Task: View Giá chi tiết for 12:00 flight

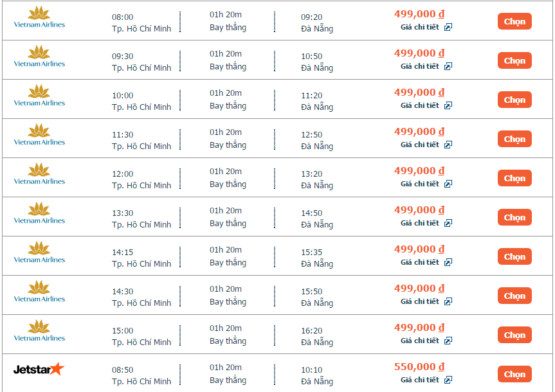Action: [420, 184]
